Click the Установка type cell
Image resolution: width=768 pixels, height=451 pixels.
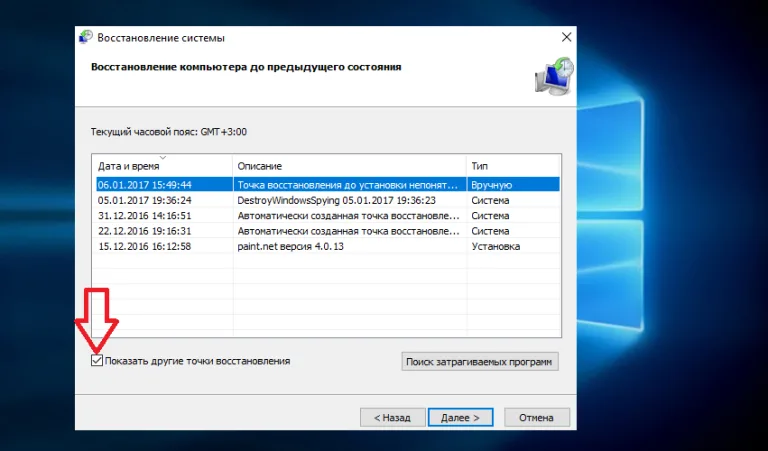(x=495, y=246)
